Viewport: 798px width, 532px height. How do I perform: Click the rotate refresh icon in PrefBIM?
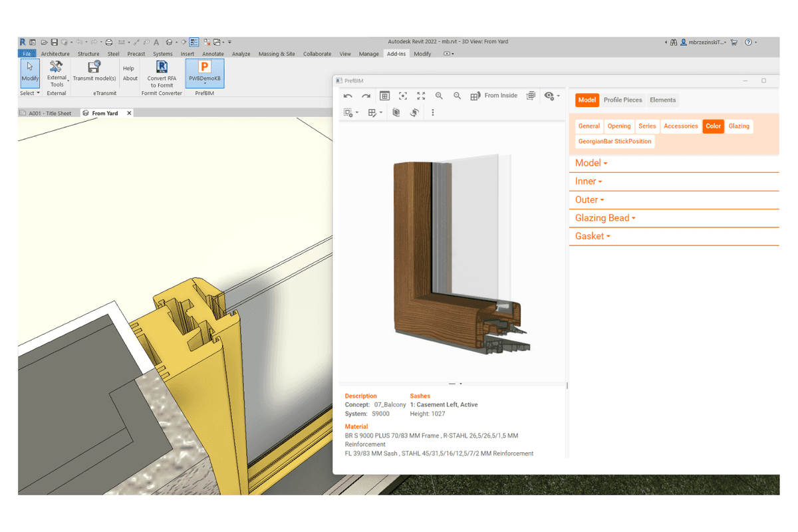414,113
